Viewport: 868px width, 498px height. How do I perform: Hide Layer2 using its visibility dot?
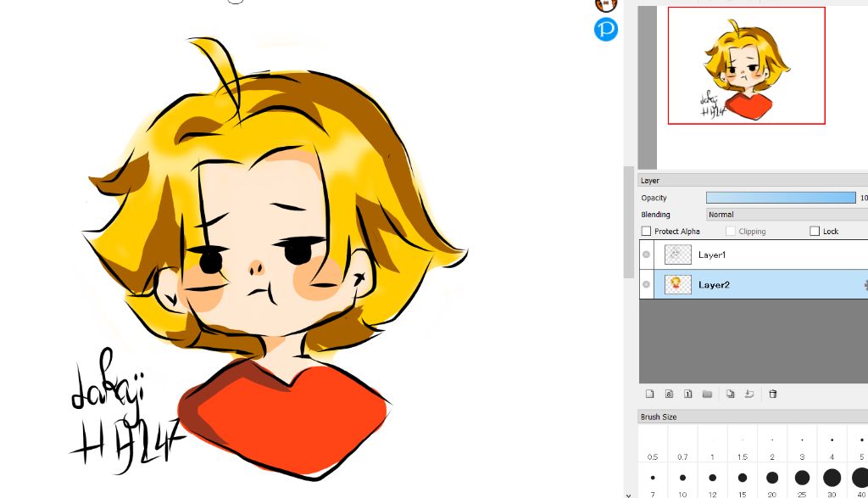(x=646, y=285)
